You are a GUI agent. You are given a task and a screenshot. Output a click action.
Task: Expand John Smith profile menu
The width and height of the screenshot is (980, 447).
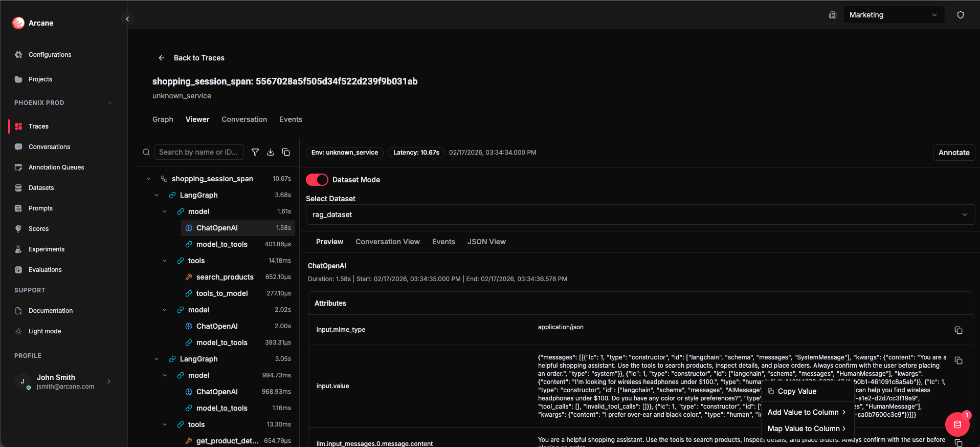[109, 381]
